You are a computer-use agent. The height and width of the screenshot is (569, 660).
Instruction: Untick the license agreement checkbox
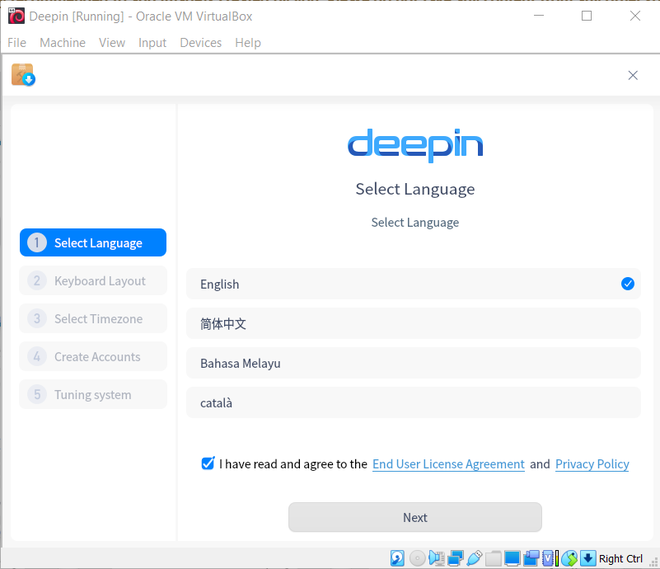[208, 463]
